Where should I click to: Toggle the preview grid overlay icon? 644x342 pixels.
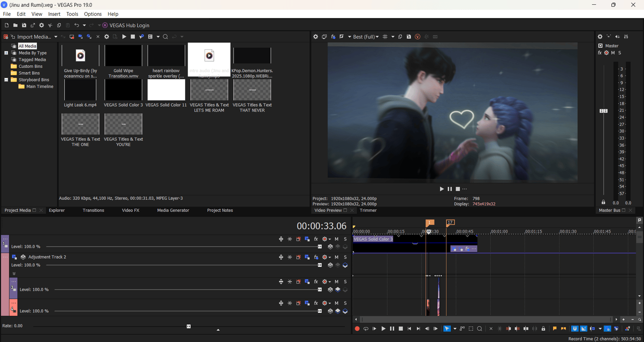(x=385, y=37)
